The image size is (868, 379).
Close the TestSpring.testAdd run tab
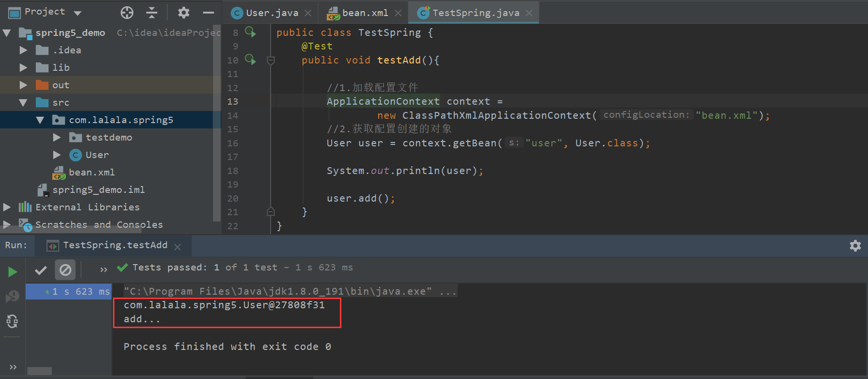(x=177, y=247)
